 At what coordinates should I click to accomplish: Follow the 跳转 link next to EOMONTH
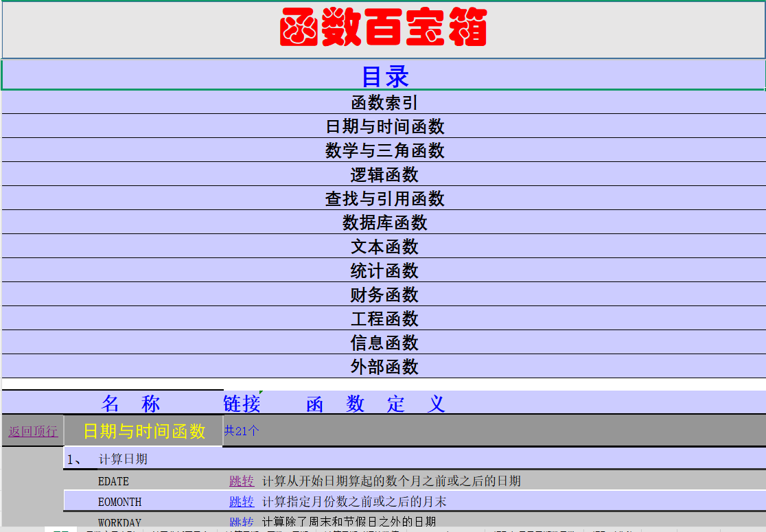point(242,502)
